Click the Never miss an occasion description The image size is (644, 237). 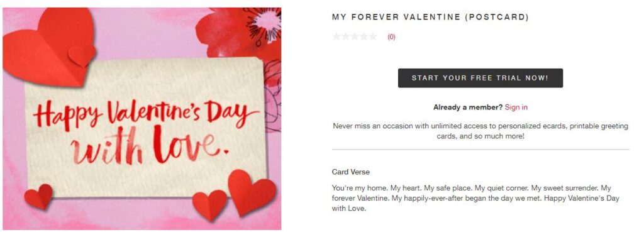tap(480, 131)
